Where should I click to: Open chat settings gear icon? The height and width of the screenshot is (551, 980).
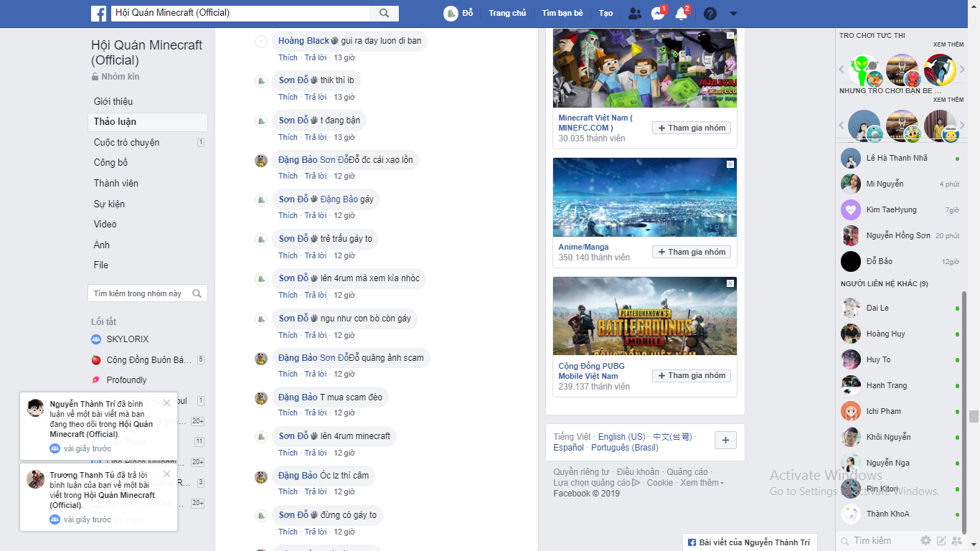click(925, 540)
